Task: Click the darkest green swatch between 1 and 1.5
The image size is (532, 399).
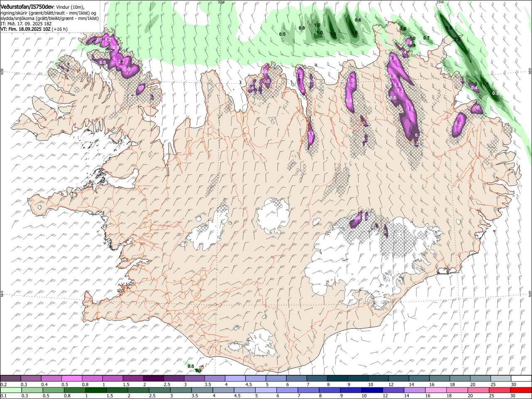Action: tap(96, 390)
